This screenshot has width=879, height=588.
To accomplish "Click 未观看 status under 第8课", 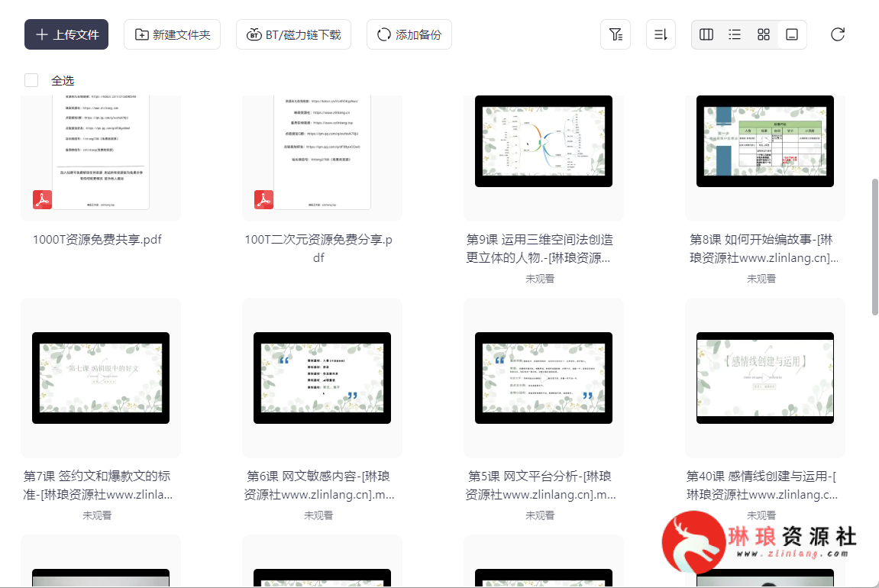I will pos(761,279).
